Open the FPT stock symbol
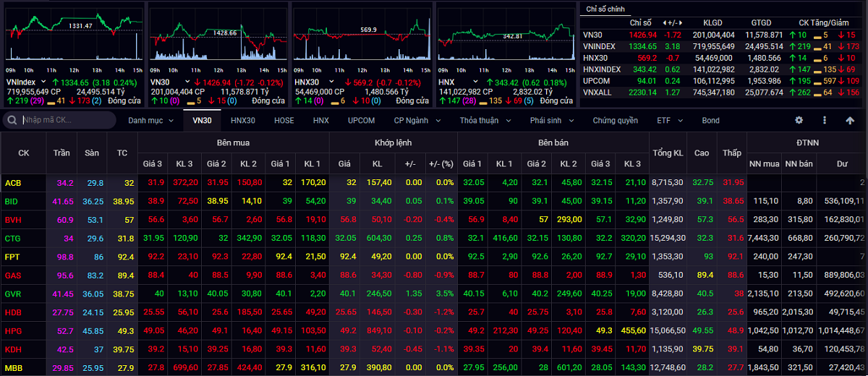Viewport: 868px width, 376px height. pyautogui.click(x=12, y=256)
